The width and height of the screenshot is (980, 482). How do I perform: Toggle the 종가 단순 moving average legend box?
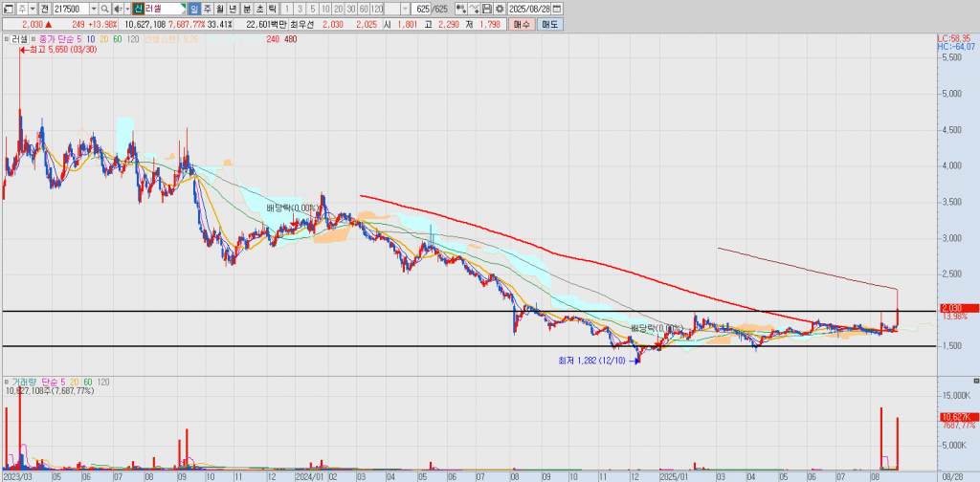[33, 39]
